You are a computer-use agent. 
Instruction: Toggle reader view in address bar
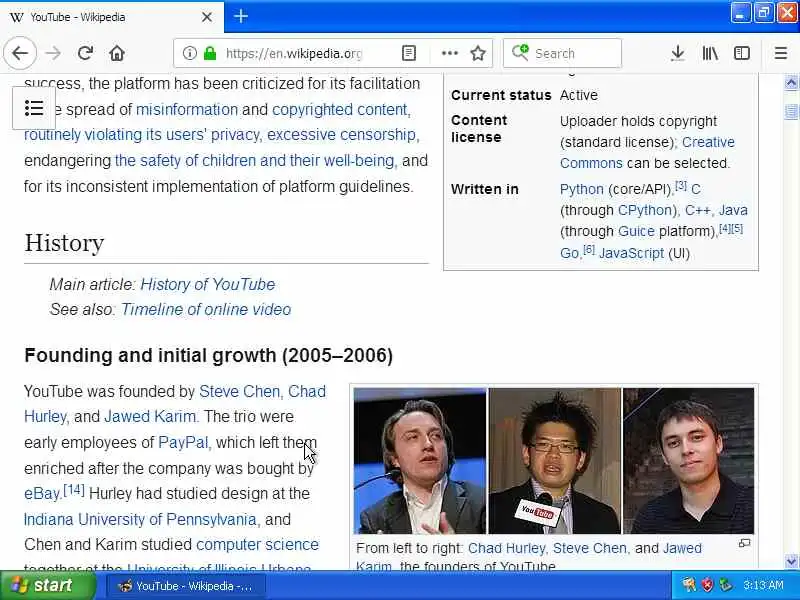point(409,53)
